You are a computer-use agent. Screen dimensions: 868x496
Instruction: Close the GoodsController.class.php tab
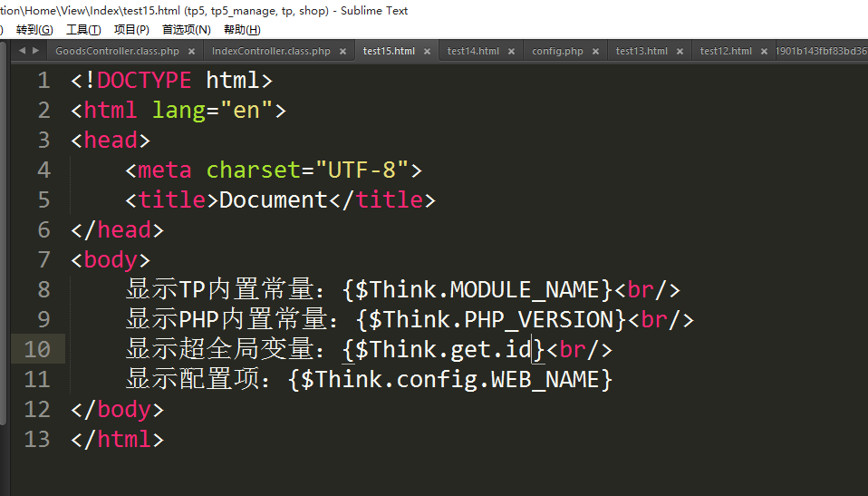coord(191,52)
